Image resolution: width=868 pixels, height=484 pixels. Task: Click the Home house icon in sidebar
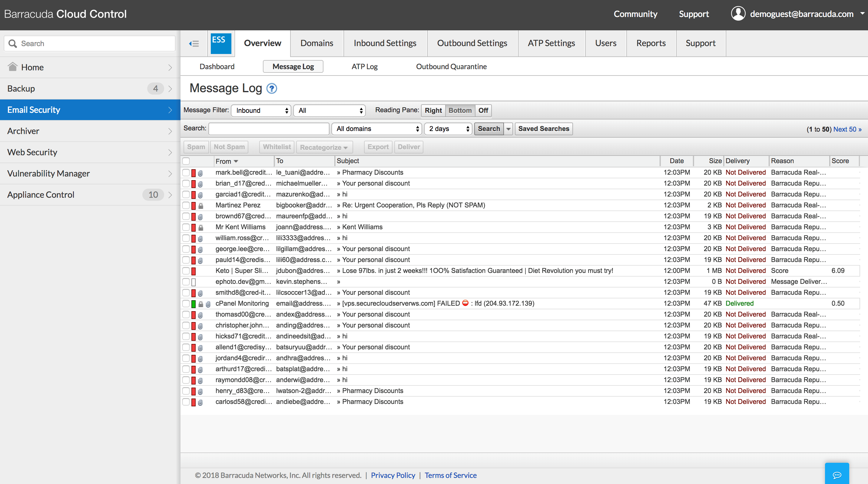[x=13, y=67]
